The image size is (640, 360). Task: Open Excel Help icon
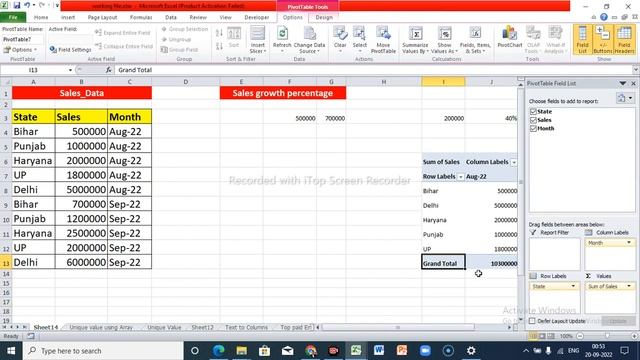coord(604,17)
